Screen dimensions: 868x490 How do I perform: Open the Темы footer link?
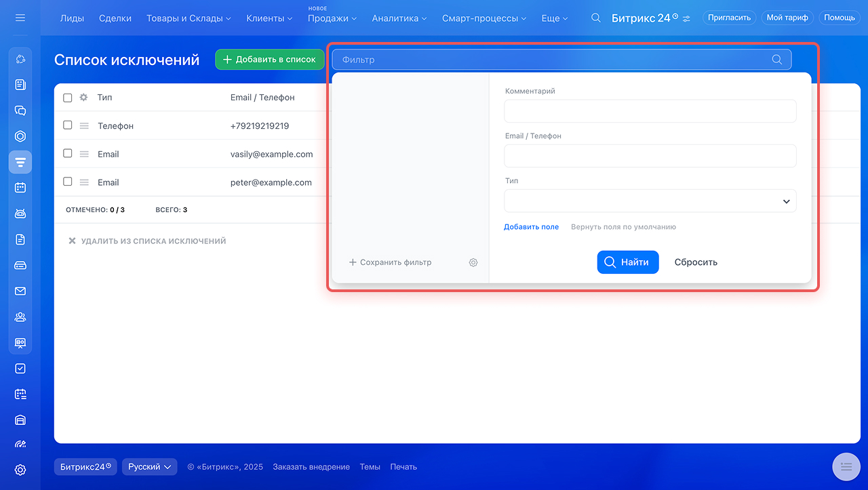[370, 467]
